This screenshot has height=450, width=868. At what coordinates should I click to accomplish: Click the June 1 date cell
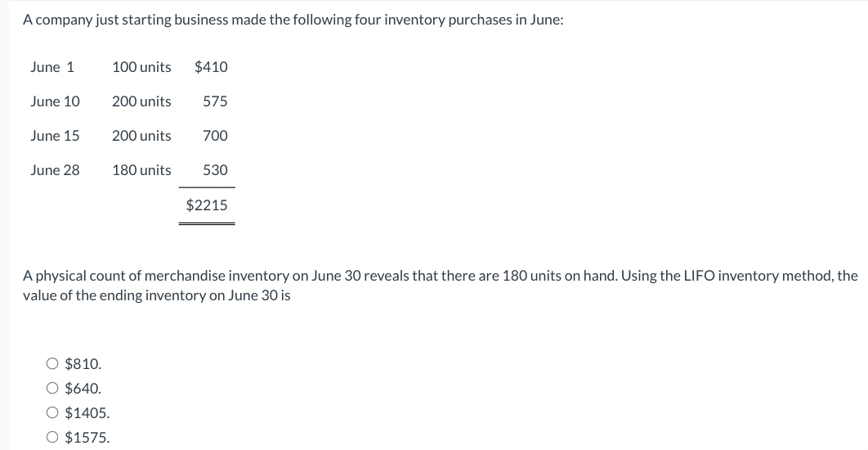(52, 67)
